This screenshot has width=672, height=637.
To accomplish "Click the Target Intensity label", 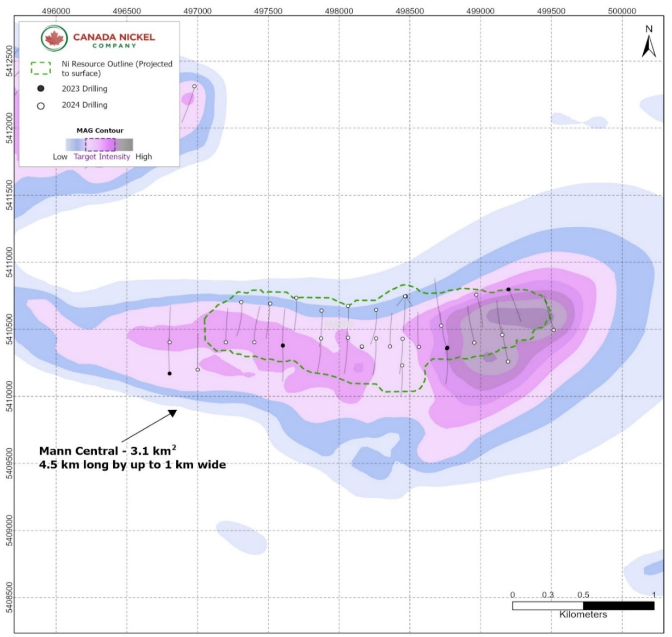I will coord(102,157).
